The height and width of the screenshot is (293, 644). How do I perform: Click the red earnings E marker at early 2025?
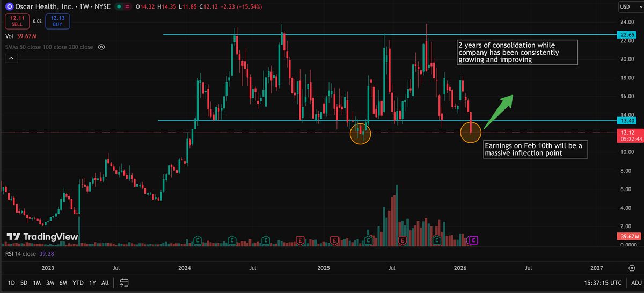pyautogui.click(x=335, y=239)
